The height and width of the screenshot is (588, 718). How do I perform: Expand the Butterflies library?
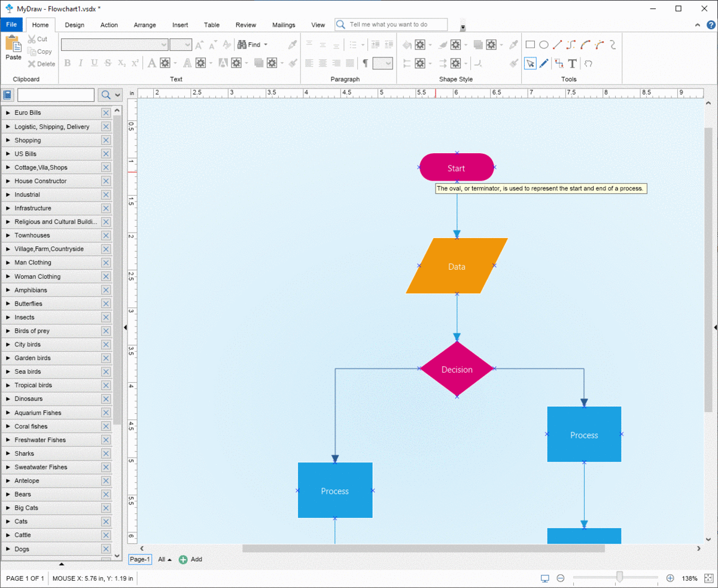click(x=8, y=304)
